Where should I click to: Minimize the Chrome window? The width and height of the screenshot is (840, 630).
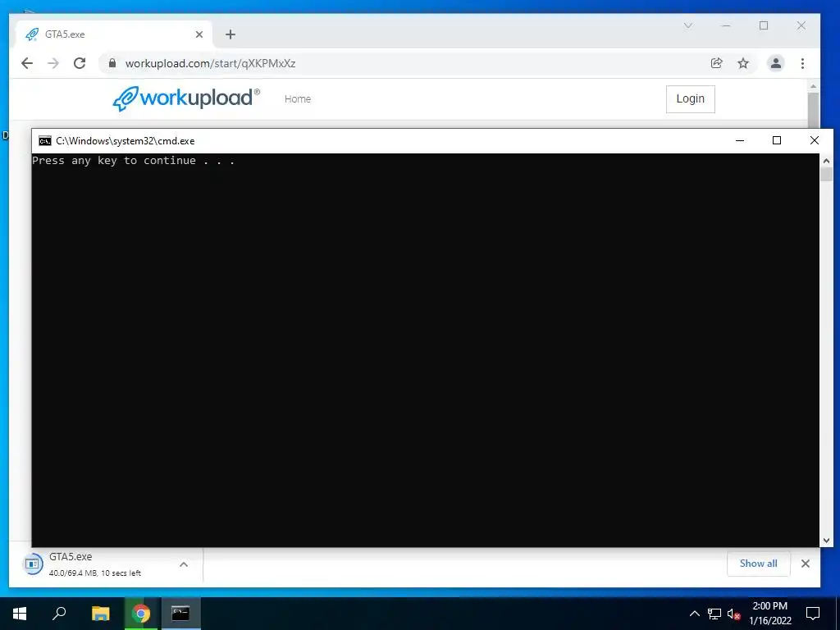click(x=726, y=25)
